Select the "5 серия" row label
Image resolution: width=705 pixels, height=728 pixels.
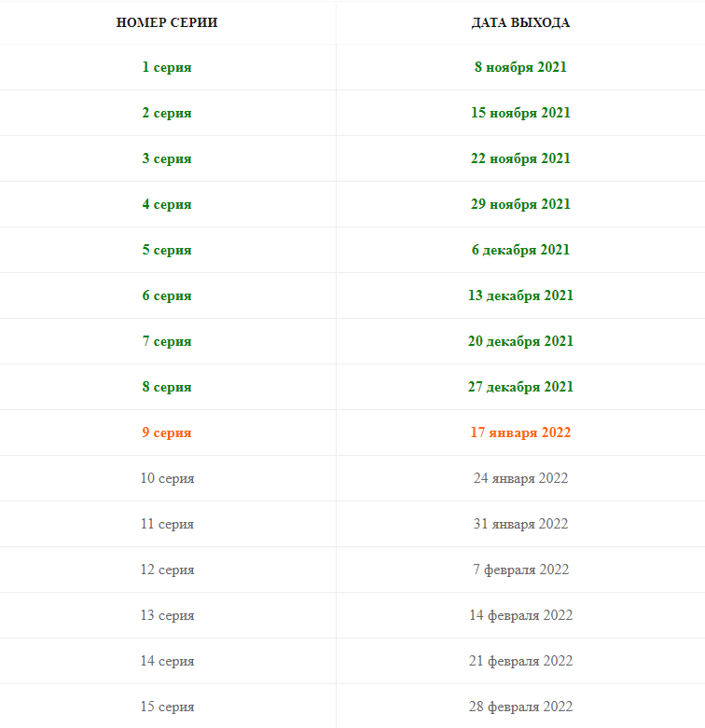coord(167,250)
